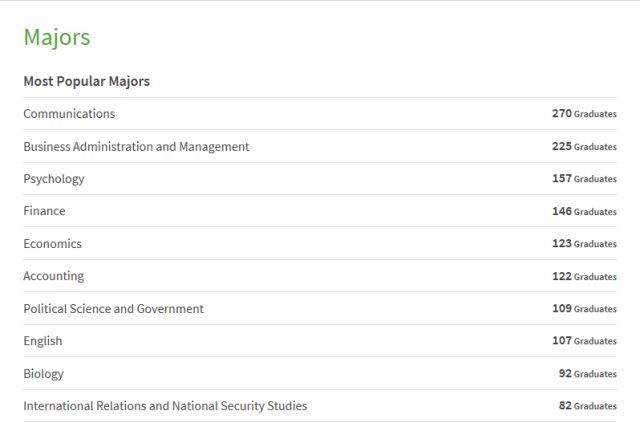Select the 92 Graduates count
Image resolution: width=640 pixels, height=423 pixels.
pos(587,374)
